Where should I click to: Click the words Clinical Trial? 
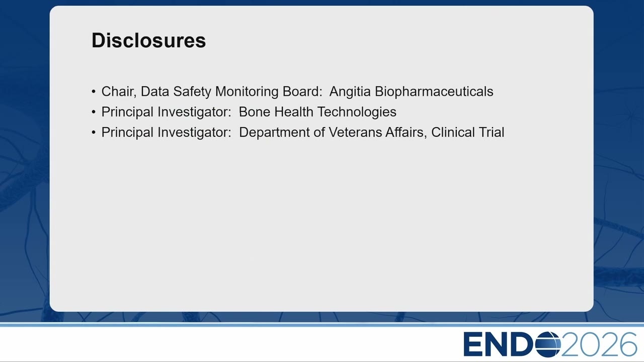467,132
